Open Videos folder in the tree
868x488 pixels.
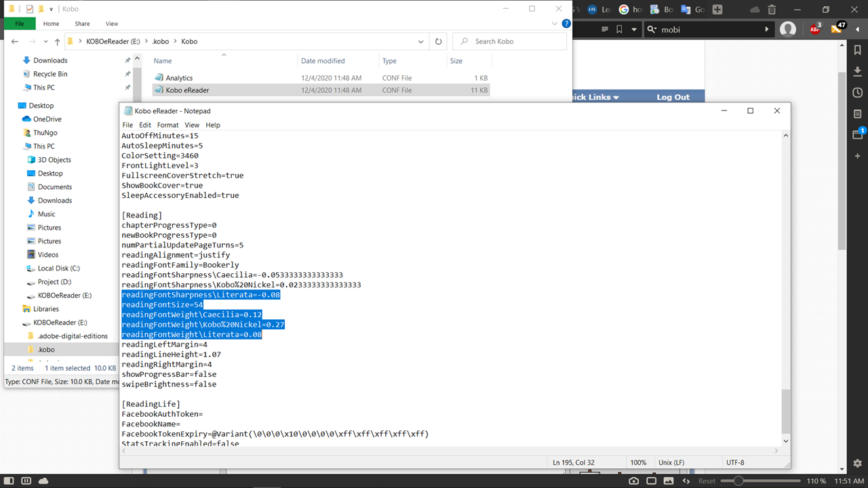pyautogui.click(x=48, y=255)
